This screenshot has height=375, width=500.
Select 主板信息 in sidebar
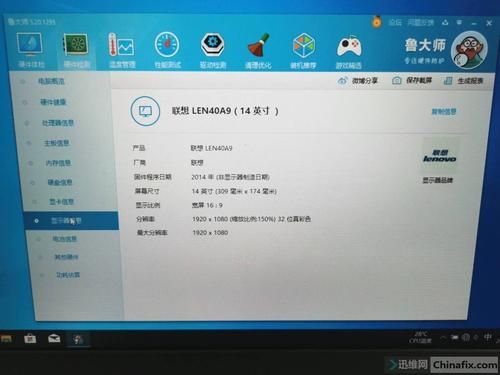click(x=57, y=143)
